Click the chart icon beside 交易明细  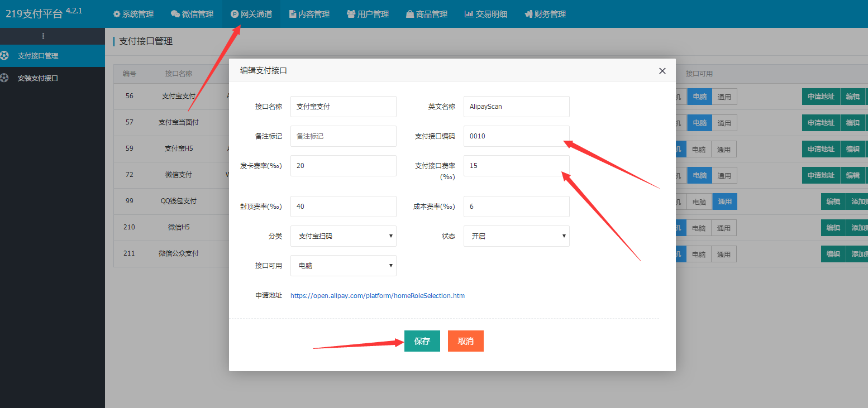469,14
